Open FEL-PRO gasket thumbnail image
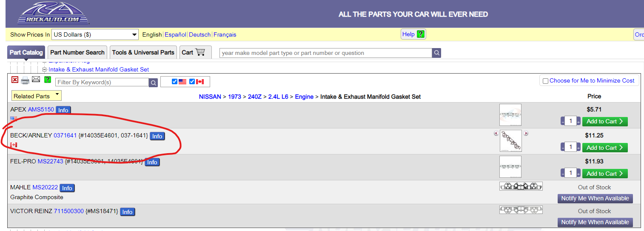The height and width of the screenshot is (231, 644). click(510, 167)
